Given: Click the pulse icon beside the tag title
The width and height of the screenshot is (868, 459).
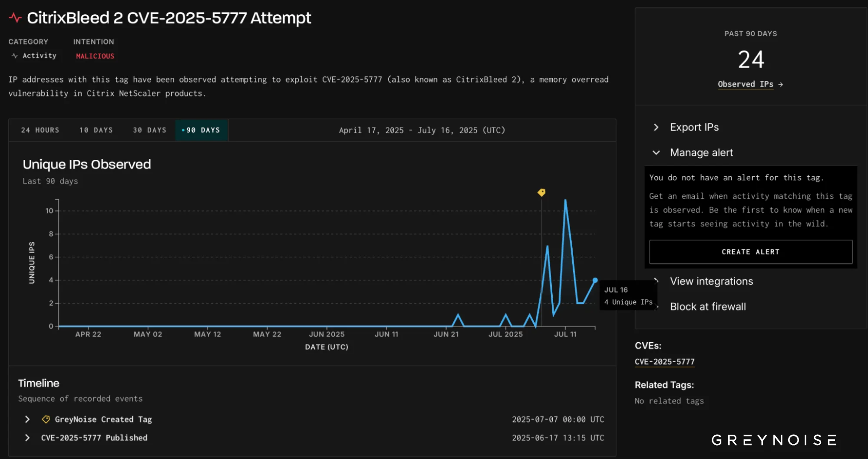Looking at the screenshot, I should [15, 17].
